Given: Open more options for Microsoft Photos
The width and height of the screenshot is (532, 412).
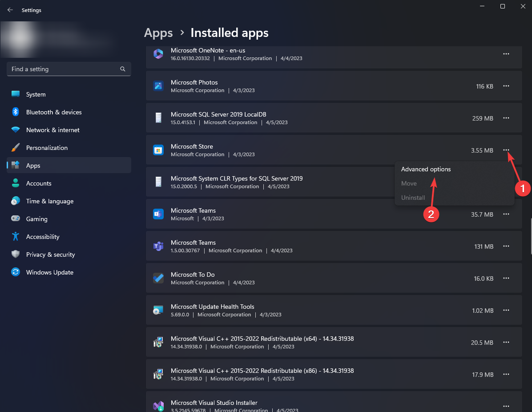Looking at the screenshot, I should (x=506, y=86).
